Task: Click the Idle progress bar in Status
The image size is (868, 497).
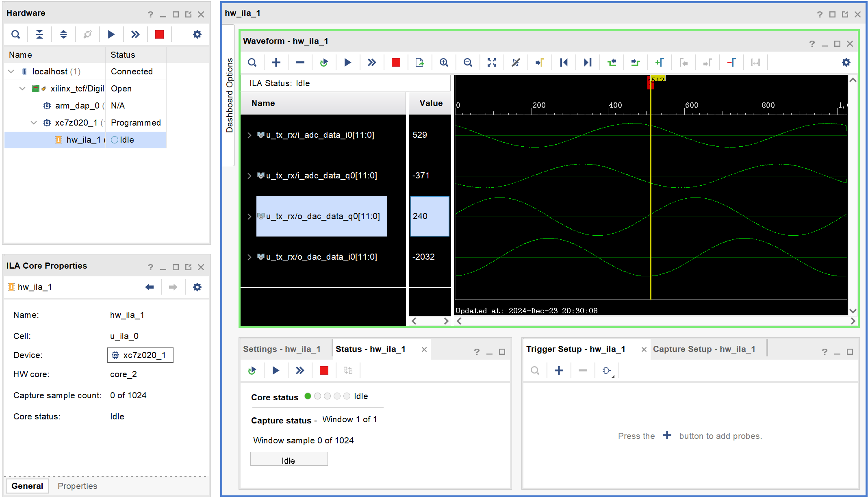Action: [289, 460]
